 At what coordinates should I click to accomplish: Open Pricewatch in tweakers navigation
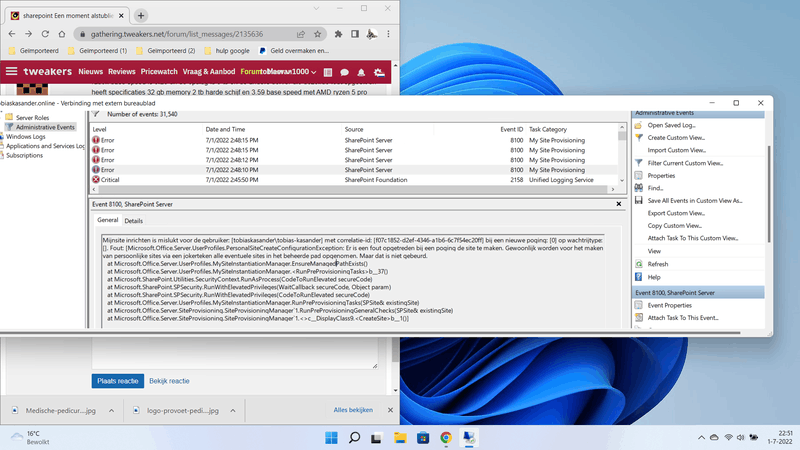tap(159, 71)
